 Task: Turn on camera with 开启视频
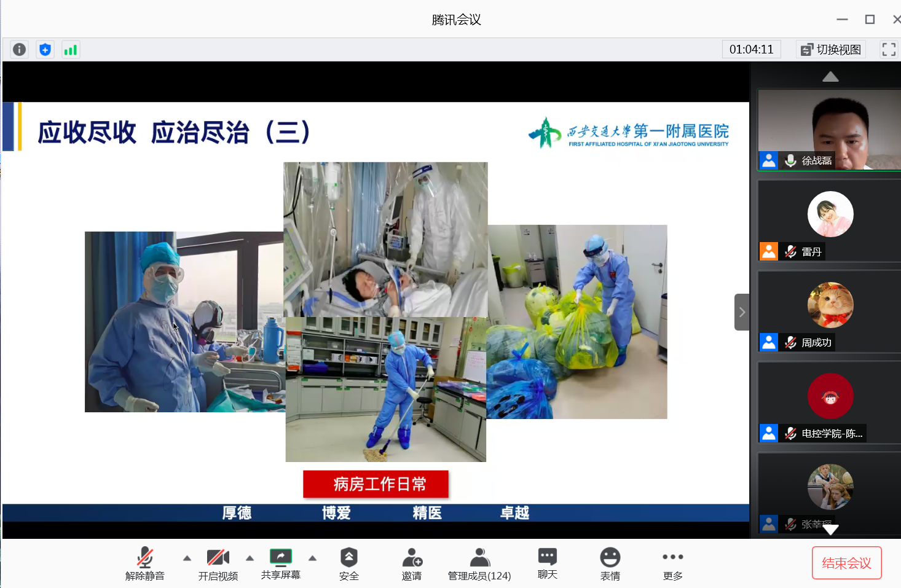point(218,564)
